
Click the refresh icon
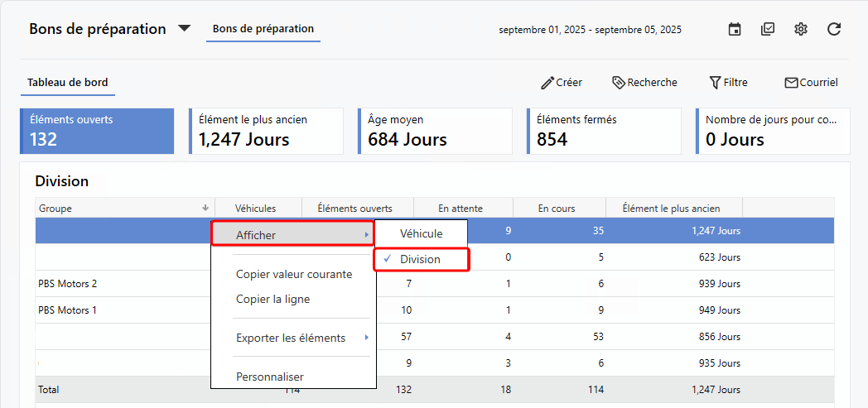click(834, 30)
